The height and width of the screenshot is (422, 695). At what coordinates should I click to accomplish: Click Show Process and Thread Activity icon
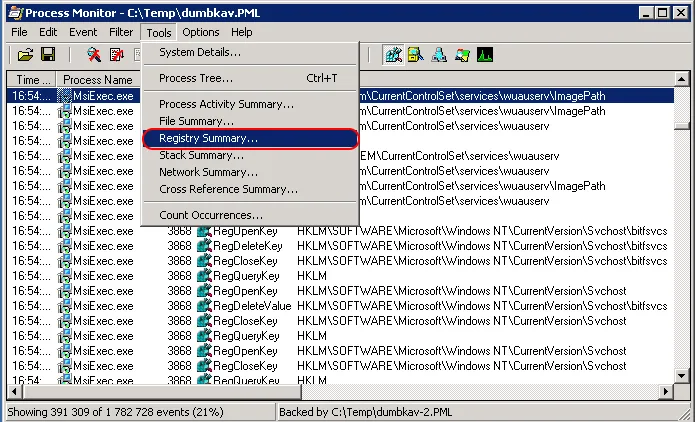pos(461,54)
